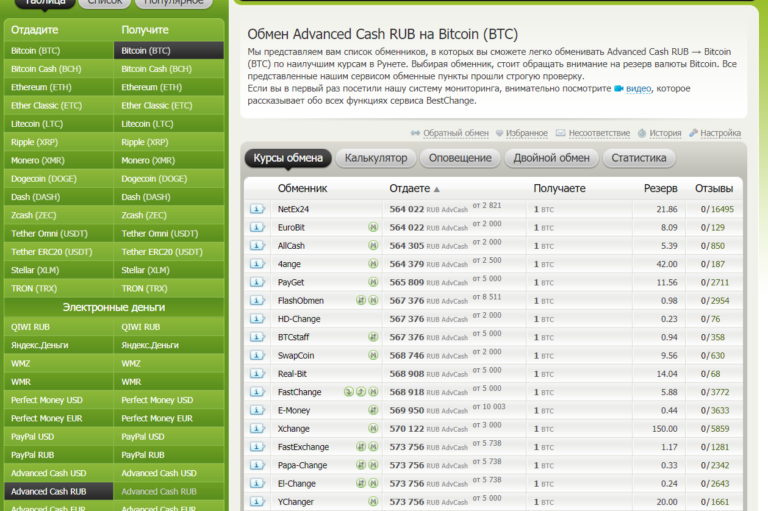Open info icon for FastChange row
The image size is (768, 511).
click(x=257, y=392)
